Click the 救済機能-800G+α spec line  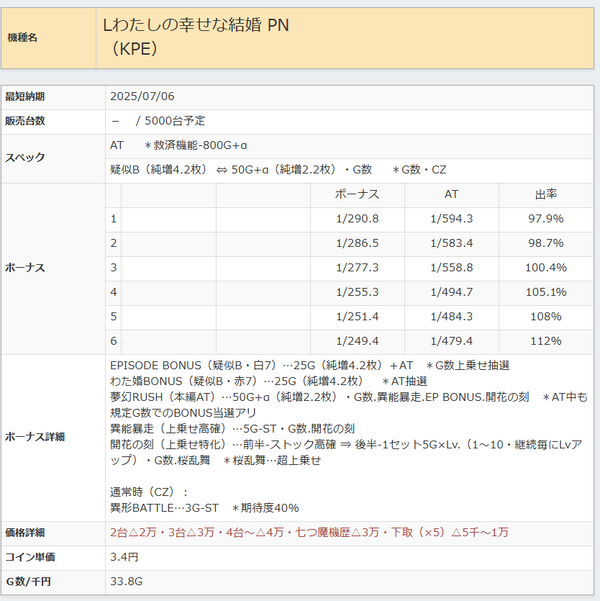[179, 145]
